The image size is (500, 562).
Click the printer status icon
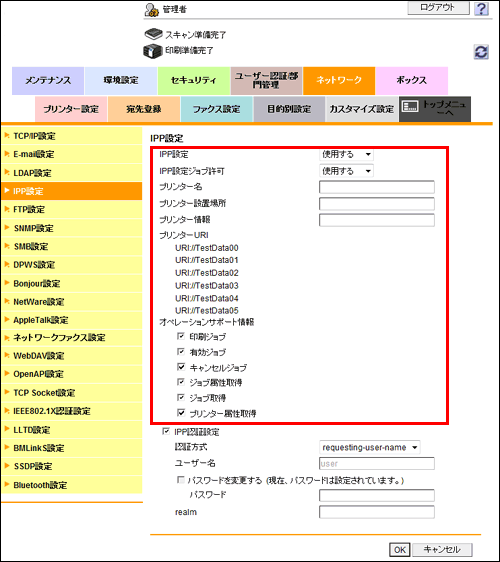coord(153,51)
